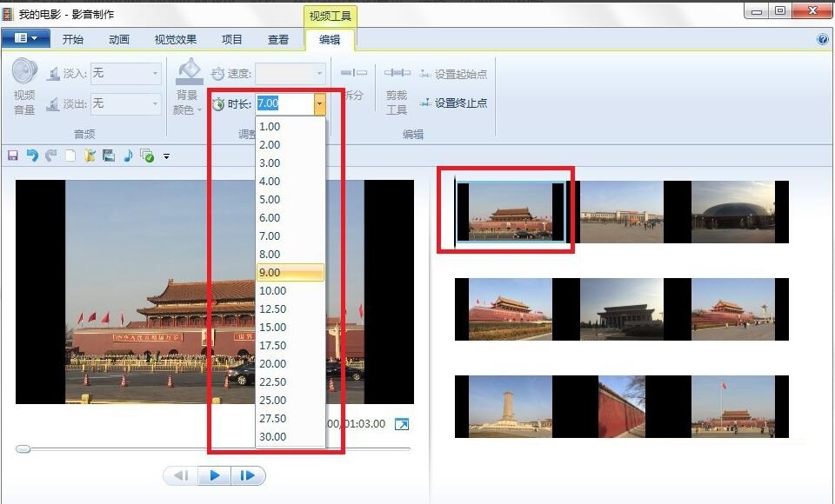Choose 8.00 from duration list
835x504 pixels.
coord(291,254)
